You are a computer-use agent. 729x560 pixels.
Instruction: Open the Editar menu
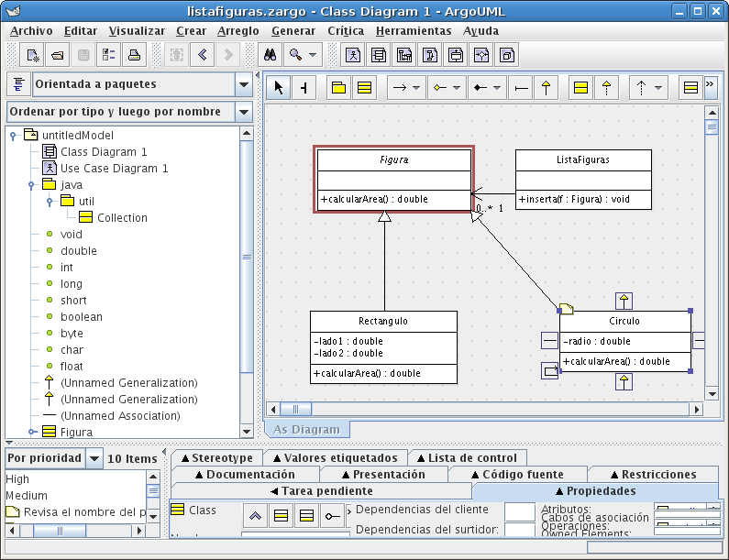tap(81, 30)
